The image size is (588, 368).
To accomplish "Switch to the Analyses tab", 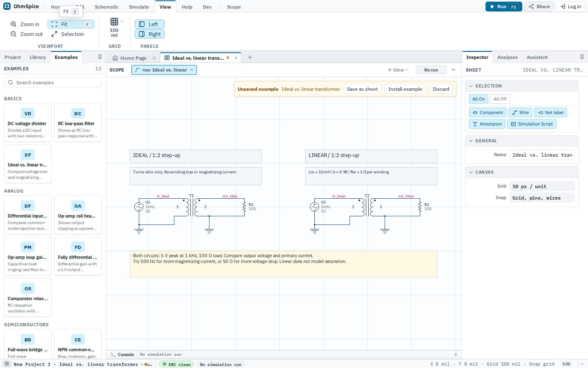I will coord(507,57).
